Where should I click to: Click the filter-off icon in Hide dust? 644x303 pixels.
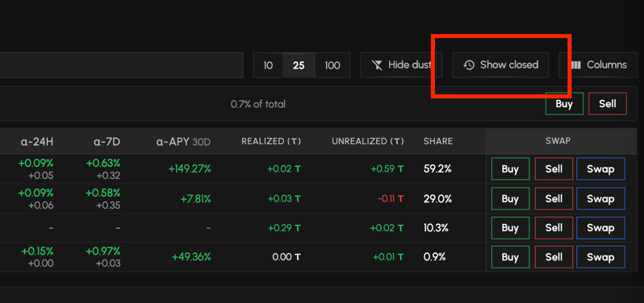pyautogui.click(x=377, y=64)
